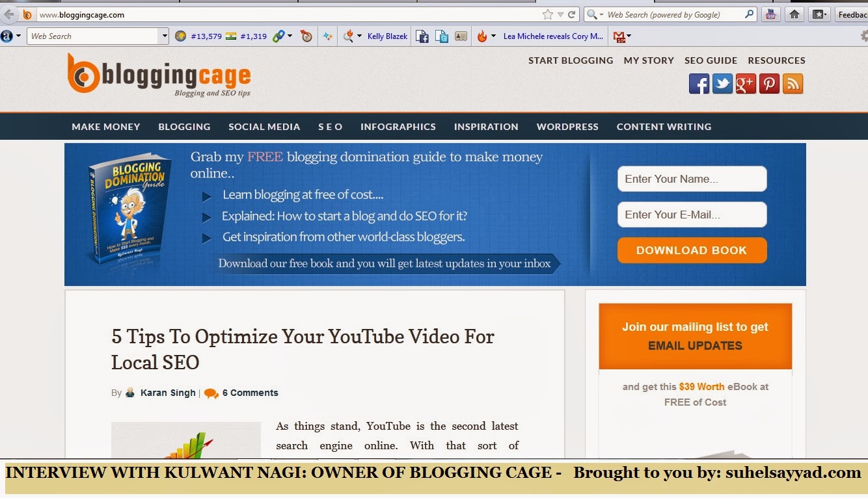Viewport: 868px width, 498px height.
Task: Open the SEO GUIDE link
Action: (711, 60)
